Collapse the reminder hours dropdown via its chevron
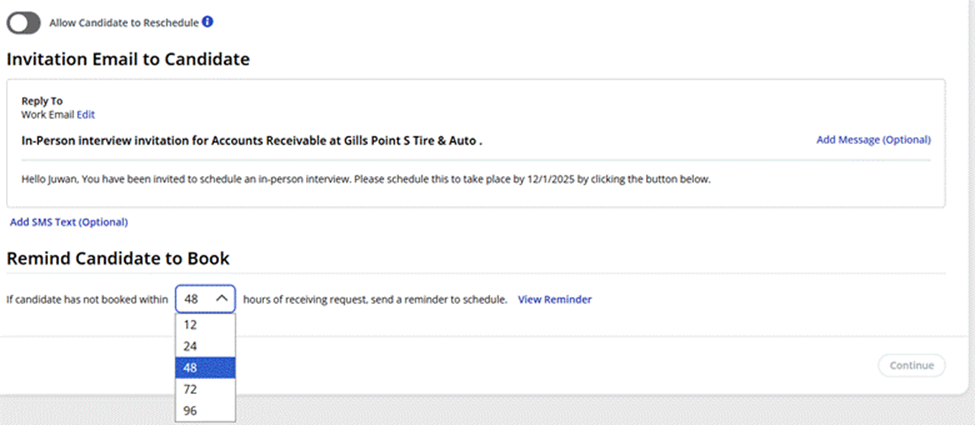 (x=221, y=299)
